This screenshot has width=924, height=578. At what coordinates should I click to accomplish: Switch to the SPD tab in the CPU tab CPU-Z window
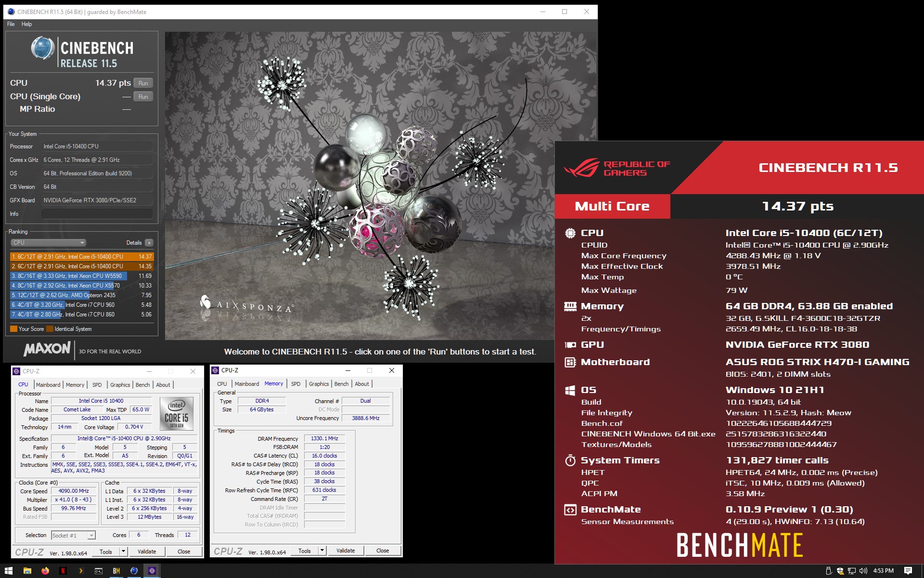[97, 385]
